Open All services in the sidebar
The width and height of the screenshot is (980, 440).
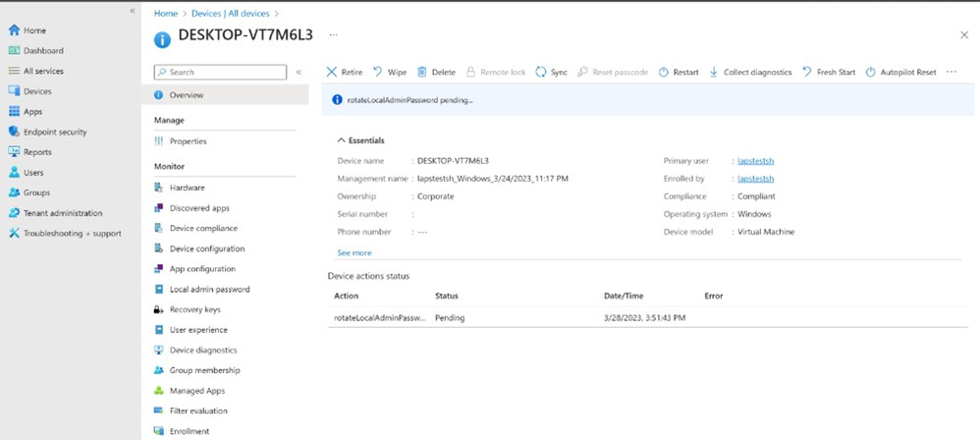(35, 72)
